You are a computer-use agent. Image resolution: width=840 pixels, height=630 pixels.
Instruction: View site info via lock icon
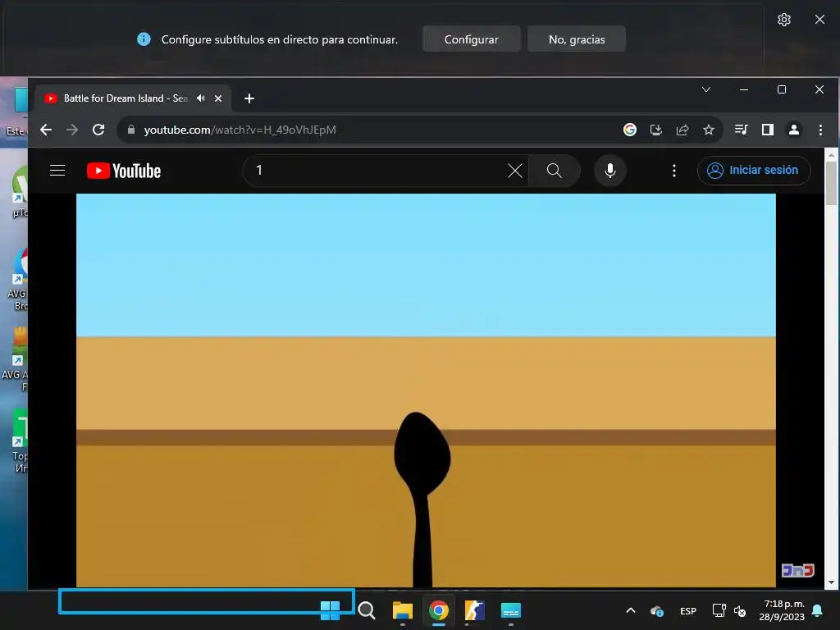tap(130, 129)
